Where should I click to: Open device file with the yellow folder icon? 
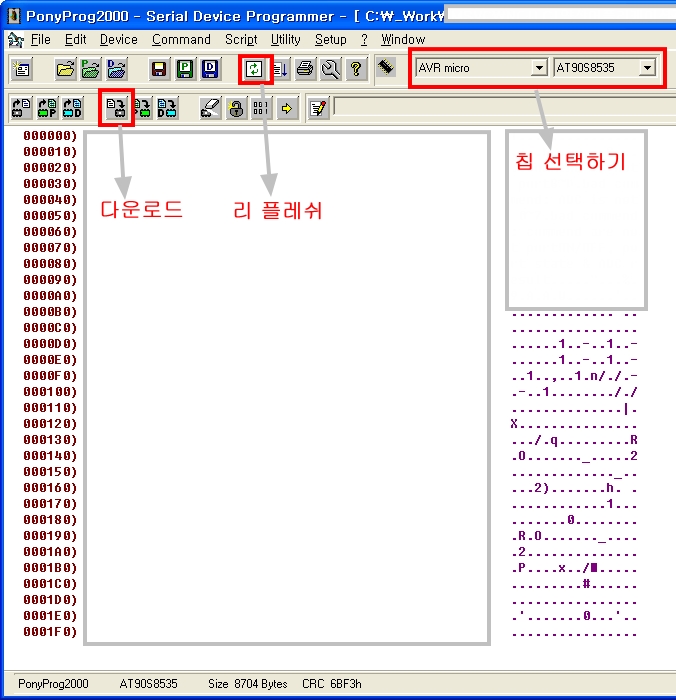[66, 69]
